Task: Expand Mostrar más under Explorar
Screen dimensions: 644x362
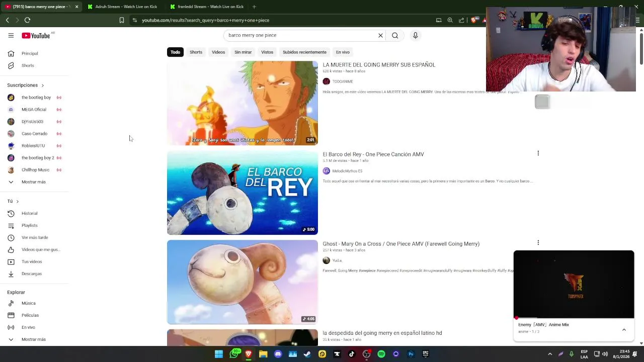Action: pos(34,339)
